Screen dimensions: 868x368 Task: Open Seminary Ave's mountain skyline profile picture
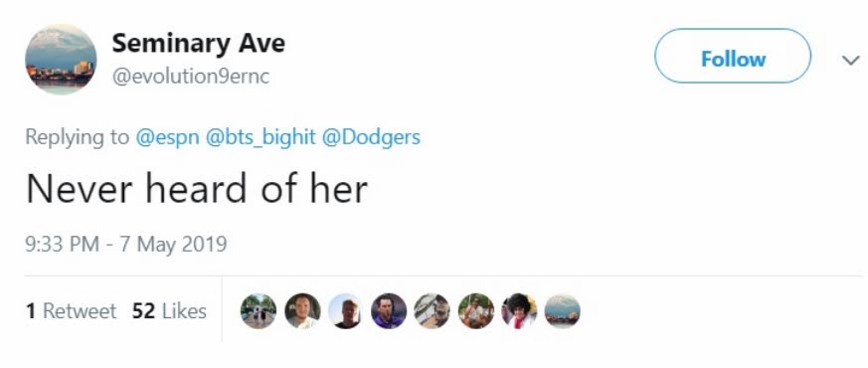click(x=61, y=60)
